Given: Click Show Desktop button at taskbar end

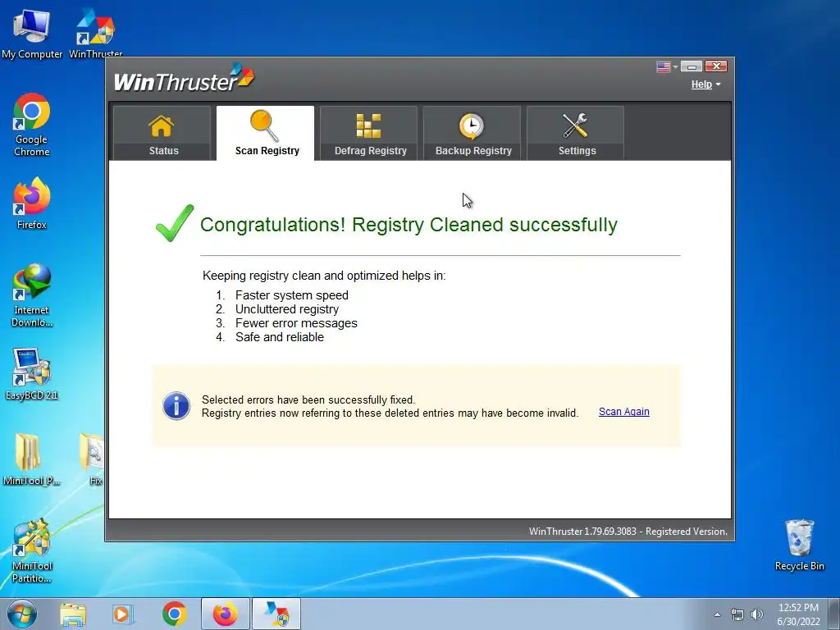Looking at the screenshot, I should [834, 614].
